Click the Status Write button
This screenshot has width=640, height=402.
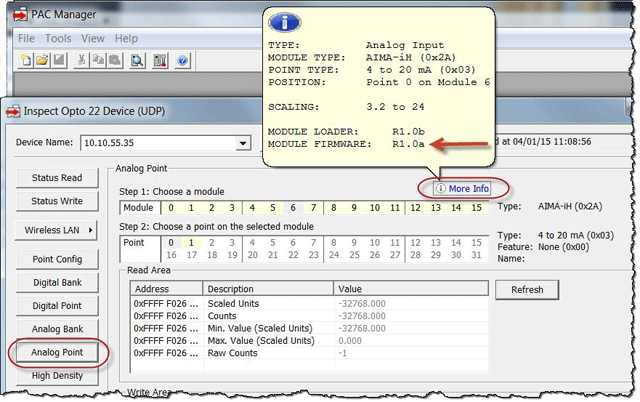[x=57, y=201]
